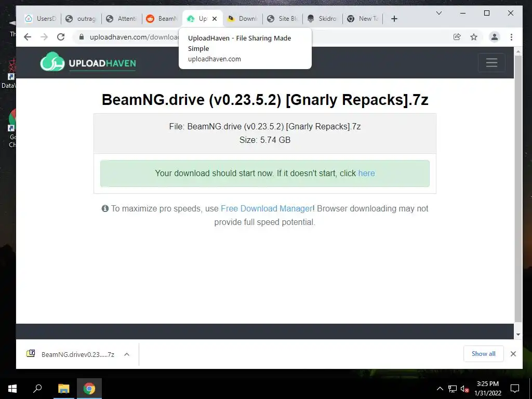This screenshot has height=399, width=532.
Task: Switch to the Downl tab
Action: tap(243, 19)
